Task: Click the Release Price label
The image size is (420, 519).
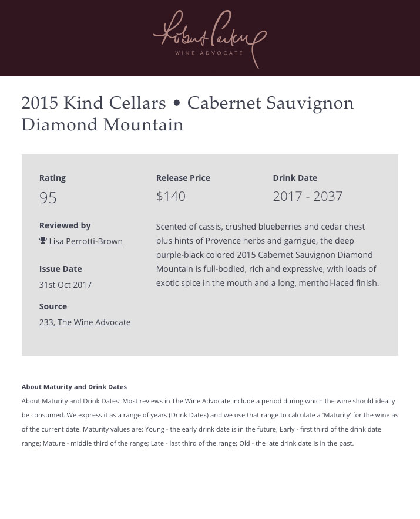Action: pos(183,178)
